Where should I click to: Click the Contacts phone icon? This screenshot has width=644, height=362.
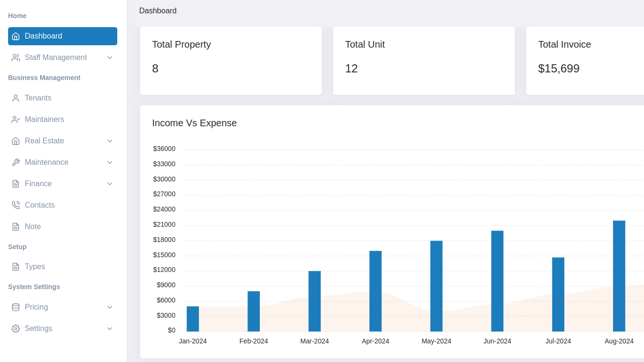[x=16, y=205]
